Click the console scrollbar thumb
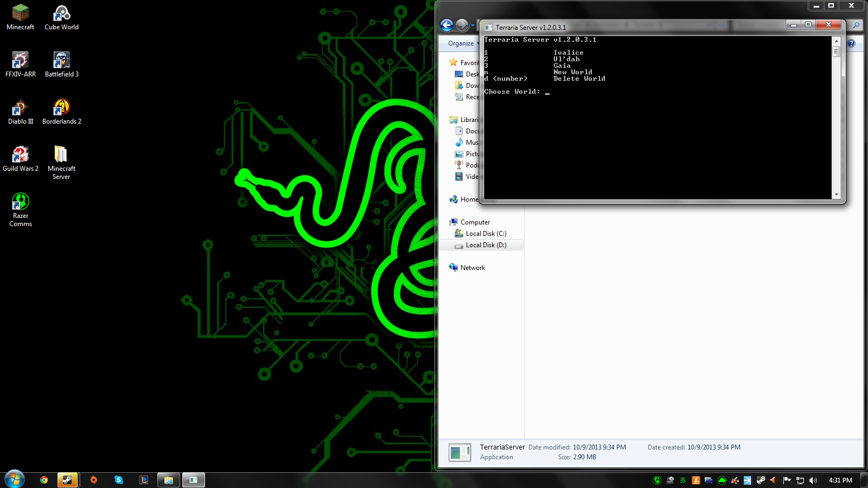The image size is (868, 488). 836,52
